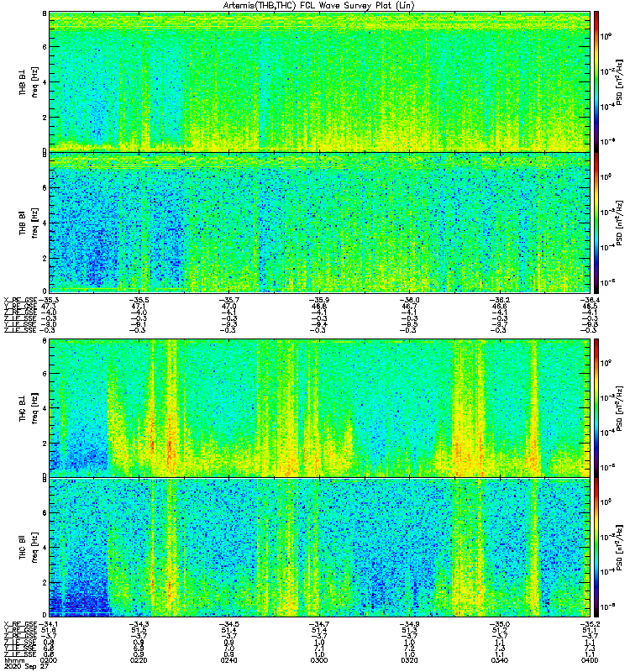Click the Y_RE_GSE value "47.1"
630x672 pixels.
(x=139, y=307)
